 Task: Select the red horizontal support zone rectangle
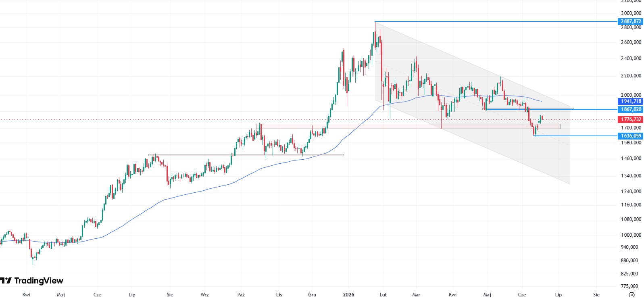pos(408,126)
